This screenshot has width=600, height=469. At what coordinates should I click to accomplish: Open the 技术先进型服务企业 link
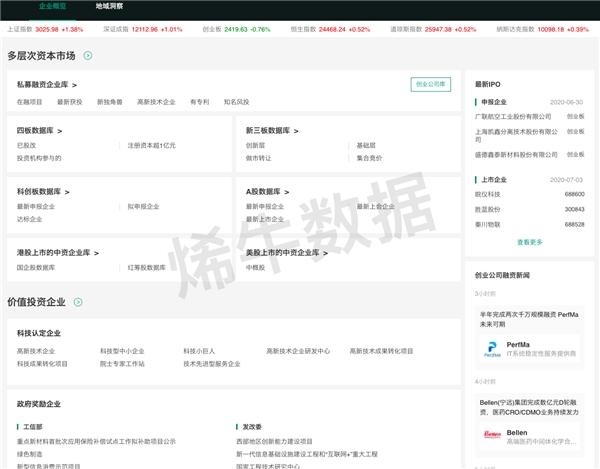[x=212, y=363]
